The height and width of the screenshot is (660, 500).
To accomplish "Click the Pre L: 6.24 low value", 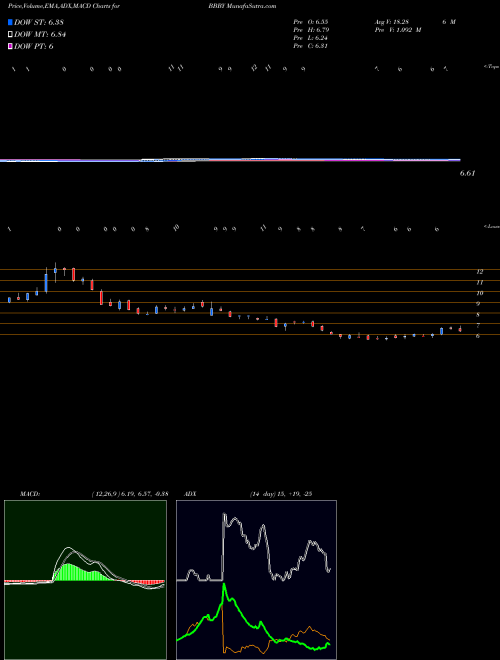I will pyautogui.click(x=311, y=38).
